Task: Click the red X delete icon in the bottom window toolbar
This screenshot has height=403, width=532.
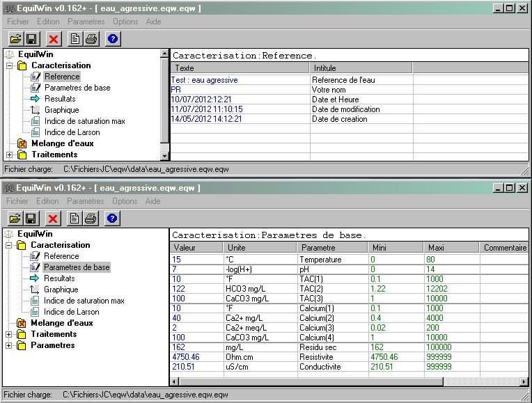Action: [53, 219]
